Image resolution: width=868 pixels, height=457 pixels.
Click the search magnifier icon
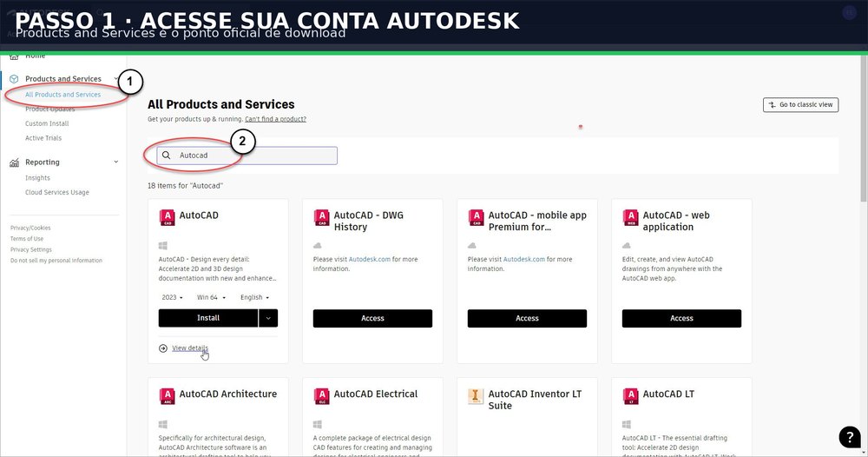[x=166, y=156]
